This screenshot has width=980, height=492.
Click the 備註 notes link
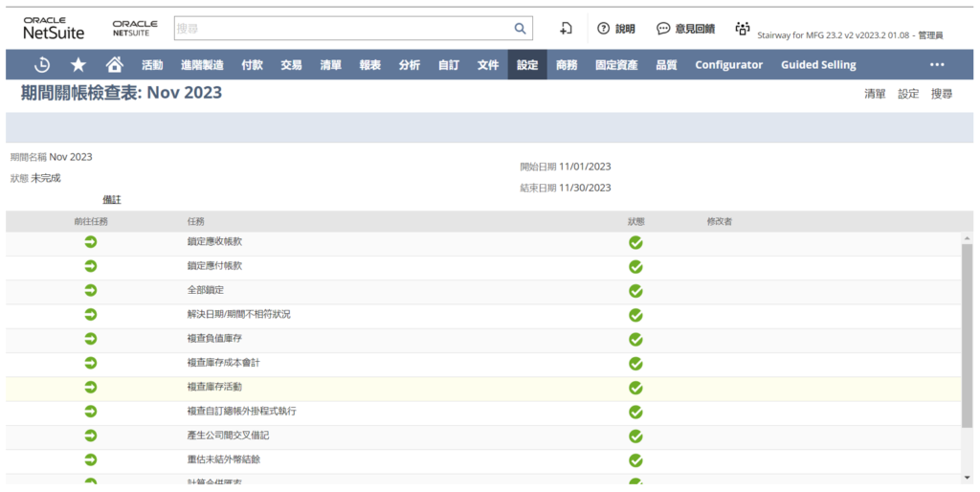112,199
